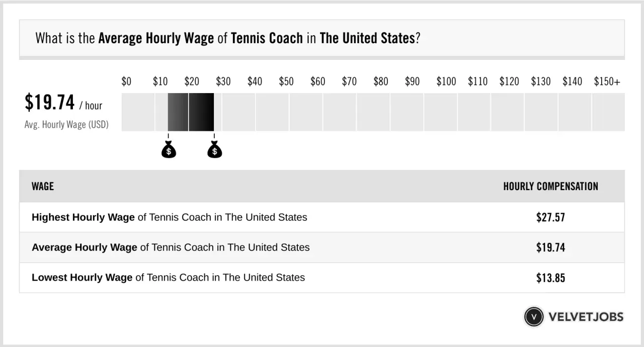Click the WAGE column header
Screen dimensions: 644x347
tap(43, 187)
